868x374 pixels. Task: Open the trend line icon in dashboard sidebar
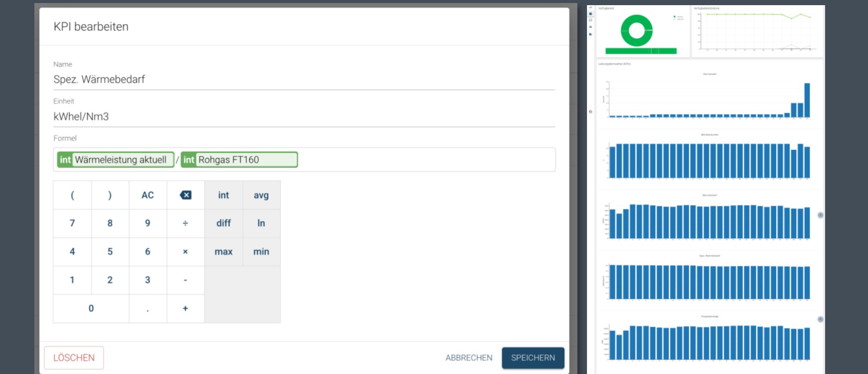590,8
